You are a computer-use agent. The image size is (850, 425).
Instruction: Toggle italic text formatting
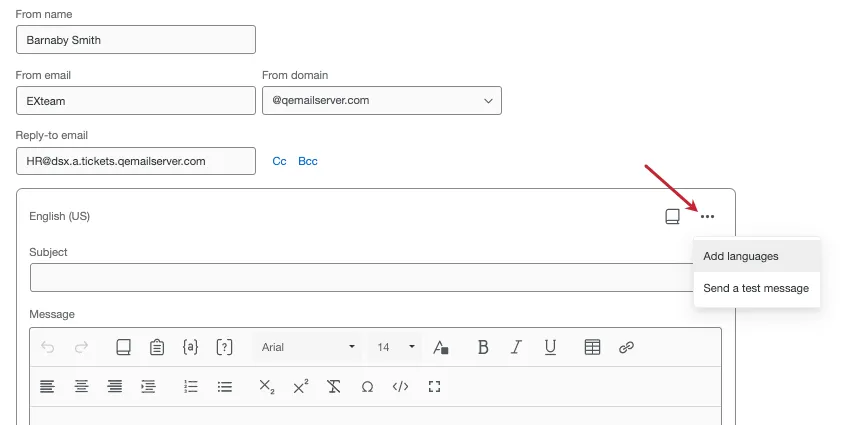tap(516, 347)
